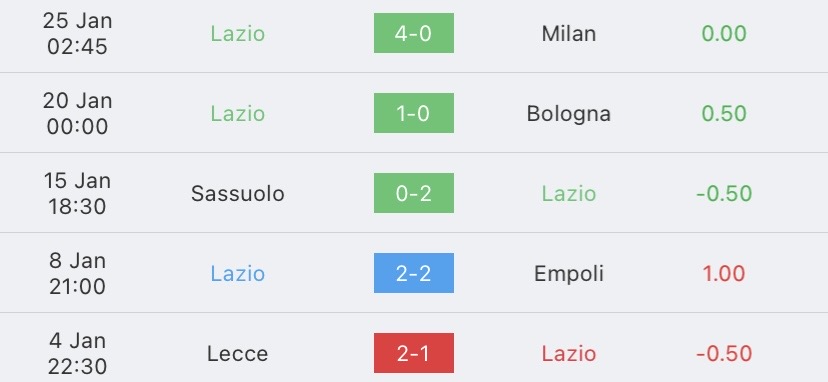The width and height of the screenshot is (828, 382).
Task: Click blue Lazio in the Empoli row
Action: (x=238, y=274)
